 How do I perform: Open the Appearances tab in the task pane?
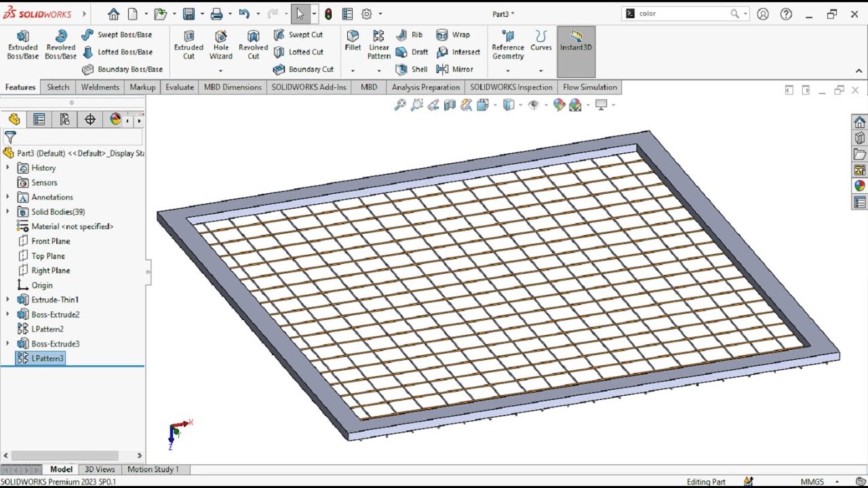pos(860,186)
